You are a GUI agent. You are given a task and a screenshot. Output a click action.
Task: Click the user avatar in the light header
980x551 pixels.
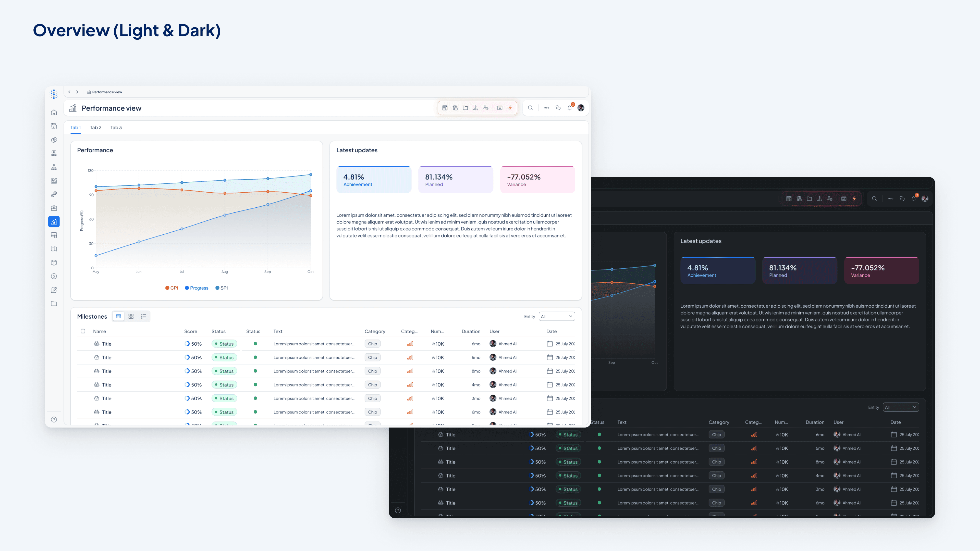581,108
